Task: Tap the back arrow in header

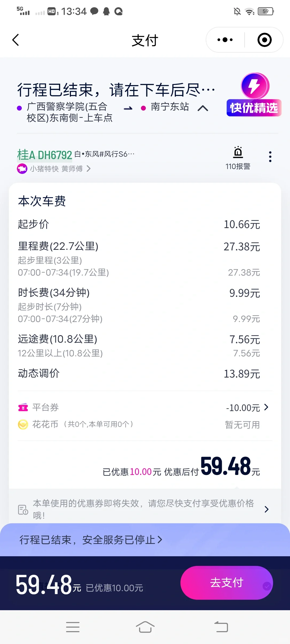Action: pyautogui.click(x=16, y=40)
